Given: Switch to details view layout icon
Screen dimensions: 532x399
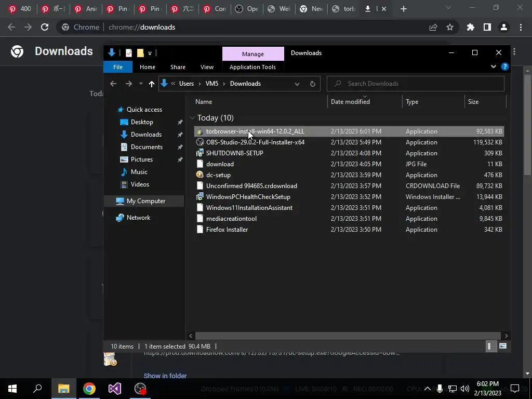Looking at the screenshot, I should (x=491, y=346).
